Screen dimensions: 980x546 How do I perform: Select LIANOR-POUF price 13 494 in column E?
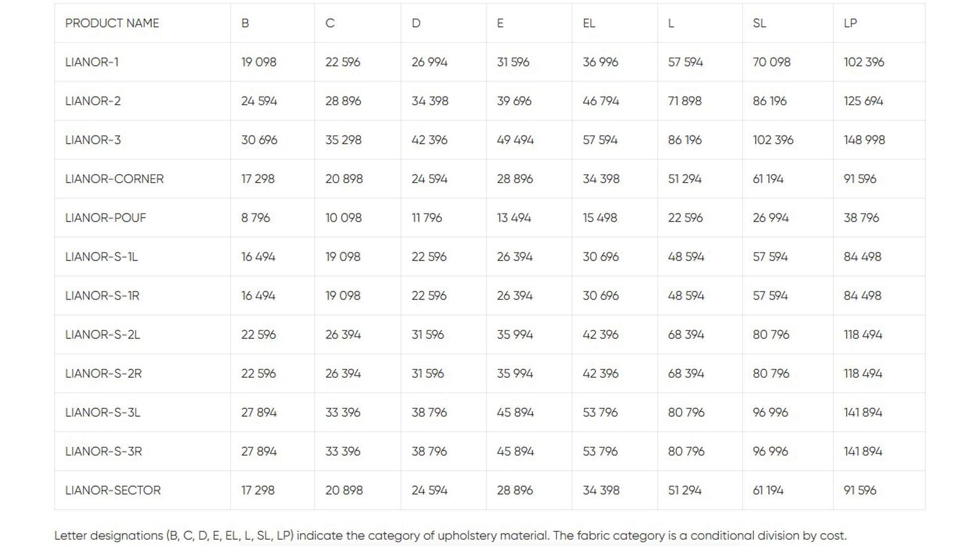(x=514, y=218)
